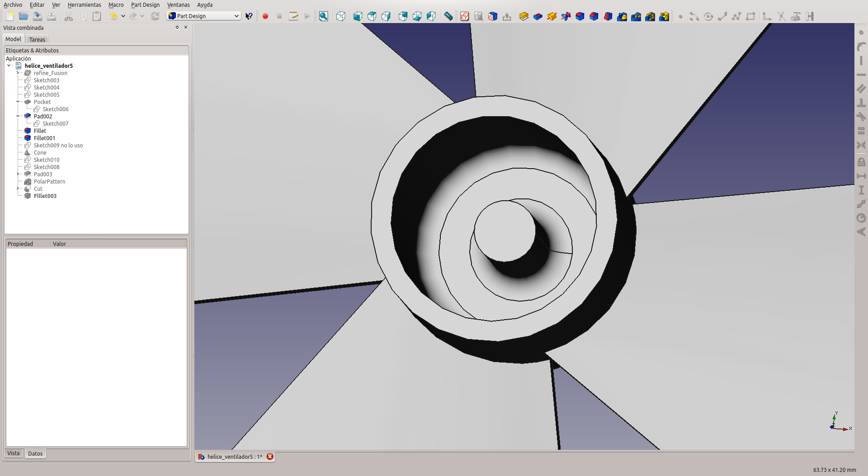The image size is (868, 476).
Task: Click the Linear Pattern icon
Action: click(x=636, y=16)
